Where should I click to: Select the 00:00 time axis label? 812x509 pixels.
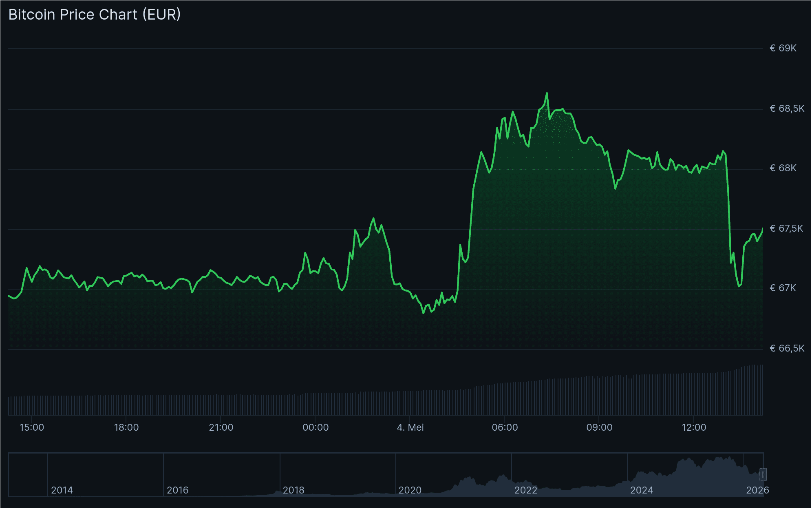[x=316, y=427]
